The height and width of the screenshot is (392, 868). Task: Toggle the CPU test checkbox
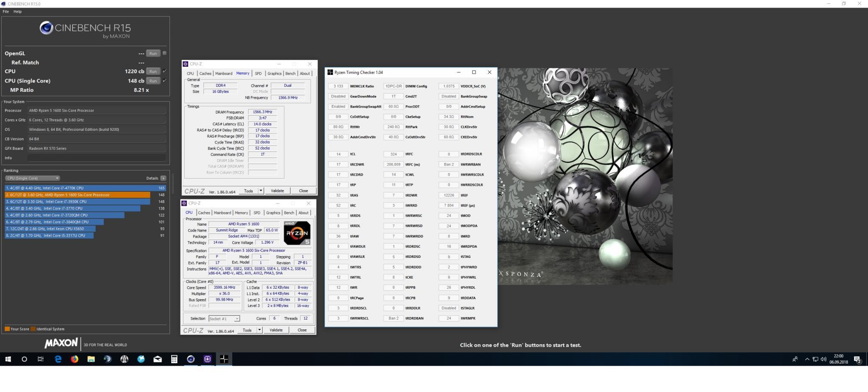[164, 71]
